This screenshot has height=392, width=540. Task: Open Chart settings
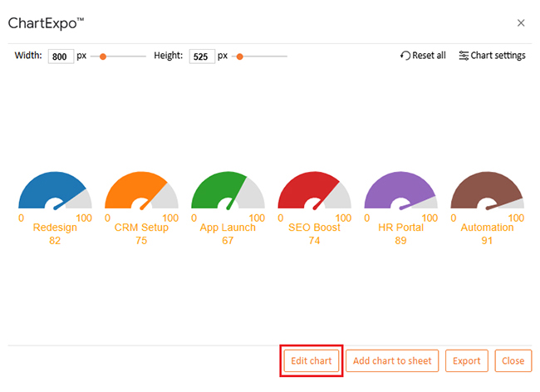492,56
